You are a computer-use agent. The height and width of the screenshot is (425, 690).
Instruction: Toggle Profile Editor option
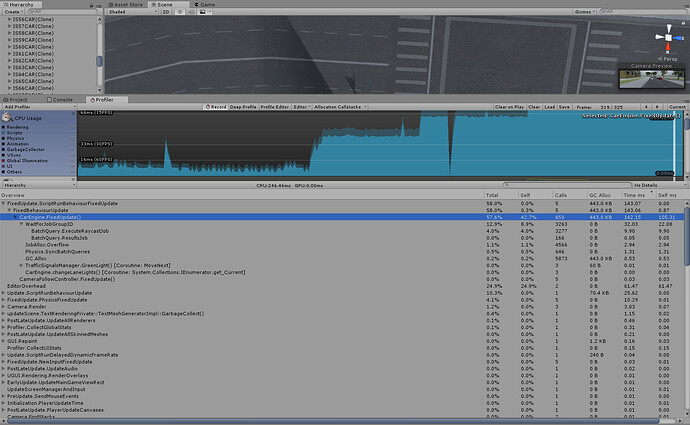tap(275, 107)
